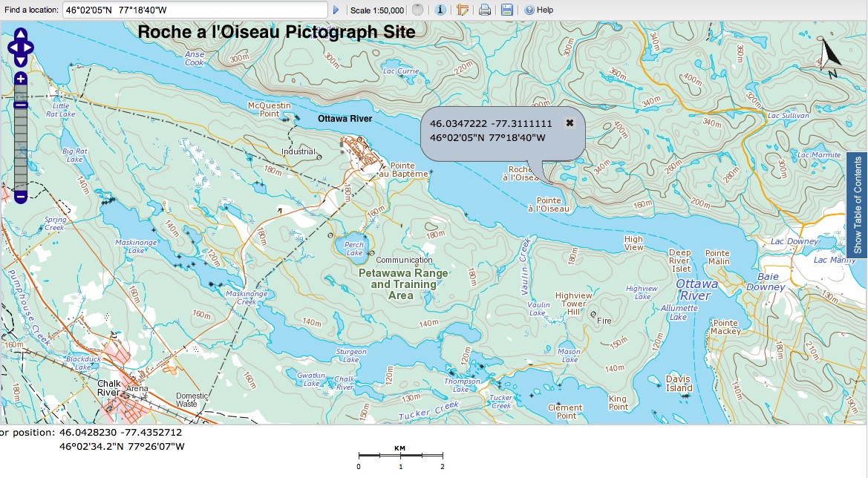Viewport: 868px width, 478px height.
Task: Click the Scale 1:50,000 label
Action: point(377,10)
